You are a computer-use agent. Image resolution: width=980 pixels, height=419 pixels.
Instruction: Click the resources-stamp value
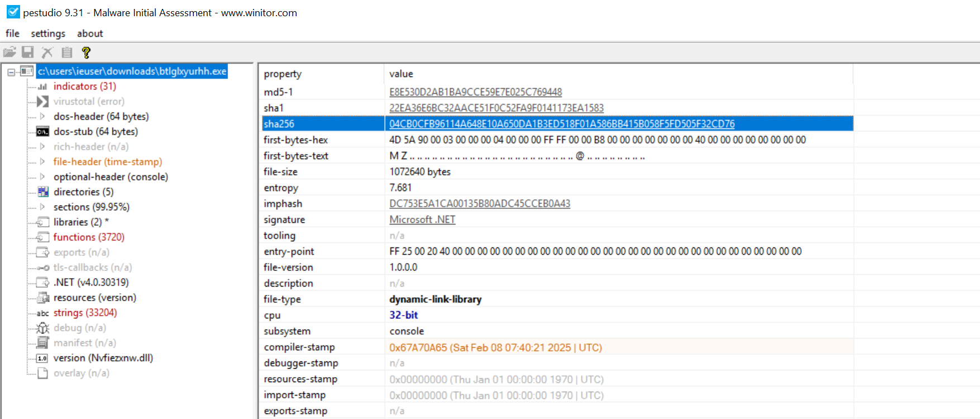coord(496,379)
